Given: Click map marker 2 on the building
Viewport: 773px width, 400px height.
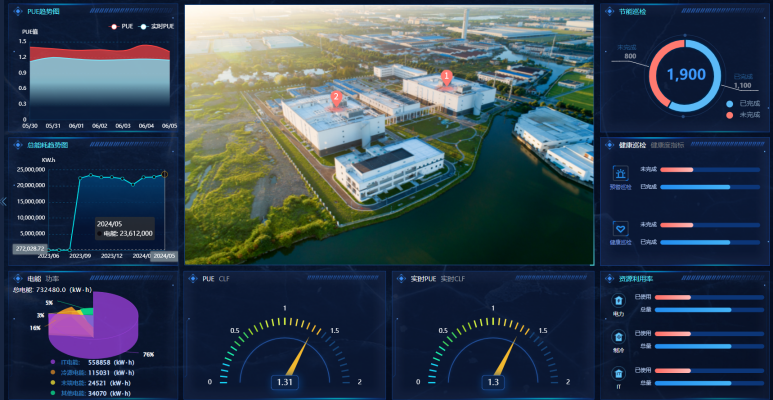Looking at the screenshot, I should click(x=336, y=99).
